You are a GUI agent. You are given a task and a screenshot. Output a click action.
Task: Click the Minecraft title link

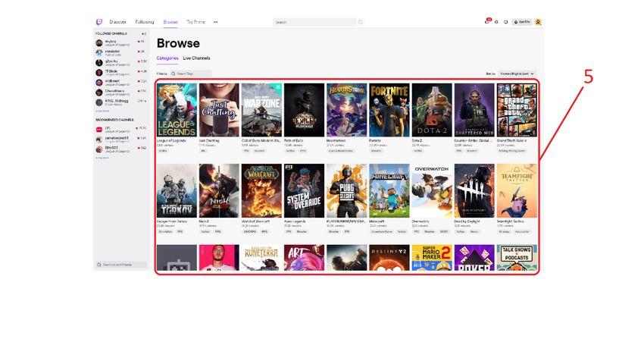(377, 221)
